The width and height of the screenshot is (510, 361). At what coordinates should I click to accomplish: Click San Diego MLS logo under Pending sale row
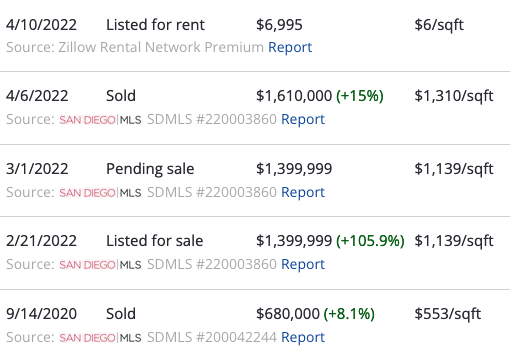tap(100, 193)
